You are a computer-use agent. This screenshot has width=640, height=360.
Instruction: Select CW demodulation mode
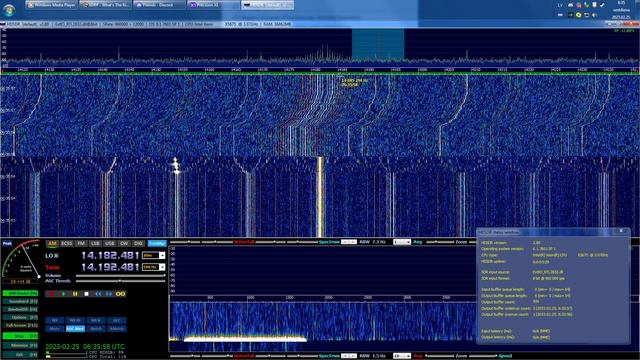point(124,244)
